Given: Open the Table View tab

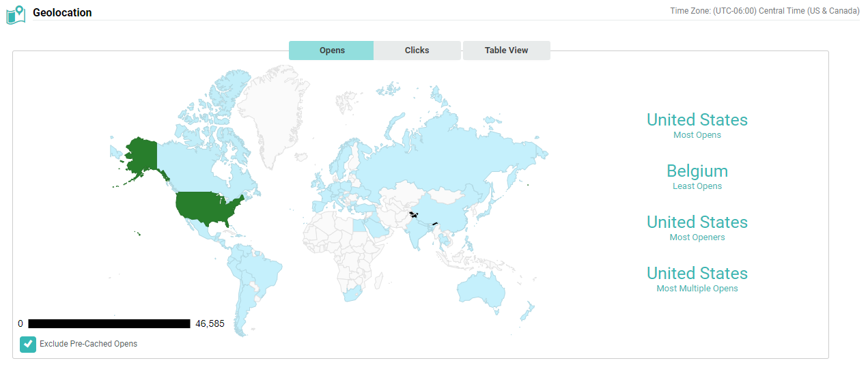Looking at the screenshot, I should (x=506, y=50).
